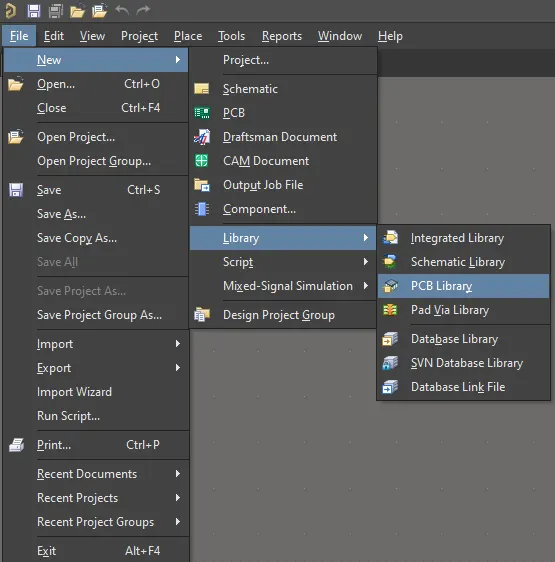555x562 pixels.
Task: Open the View menu
Action: coord(92,36)
